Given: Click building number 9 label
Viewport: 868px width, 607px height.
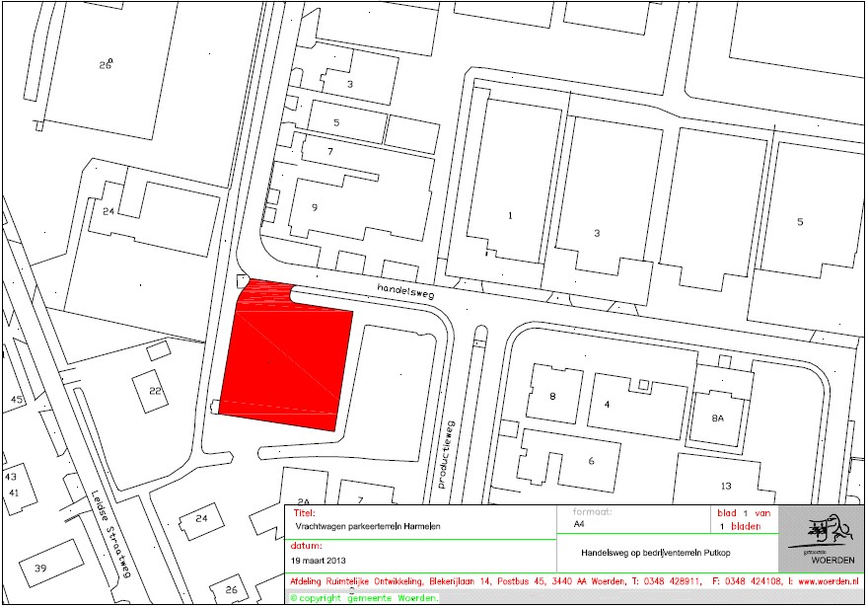Looking at the screenshot, I should point(314,207).
